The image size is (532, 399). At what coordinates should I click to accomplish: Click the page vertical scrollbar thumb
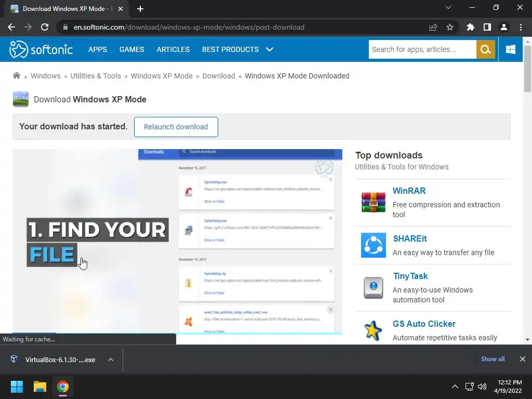pyautogui.click(x=527, y=69)
